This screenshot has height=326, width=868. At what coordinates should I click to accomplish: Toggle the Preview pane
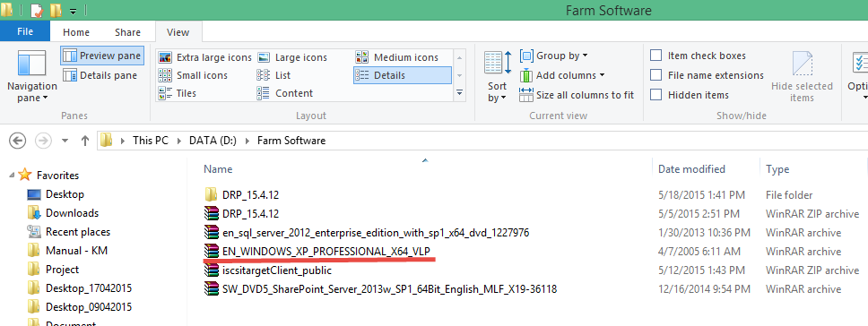(x=102, y=56)
